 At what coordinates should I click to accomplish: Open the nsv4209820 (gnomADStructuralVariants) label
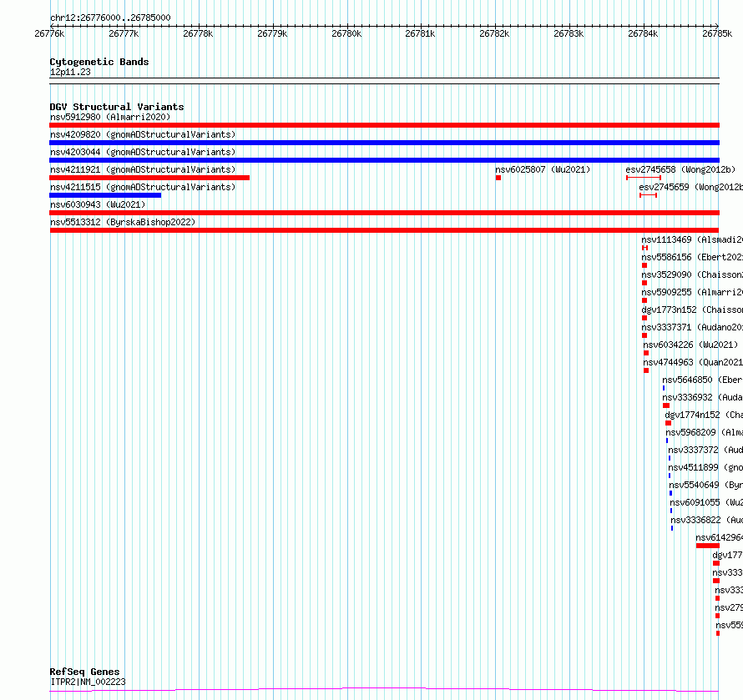[143, 134]
